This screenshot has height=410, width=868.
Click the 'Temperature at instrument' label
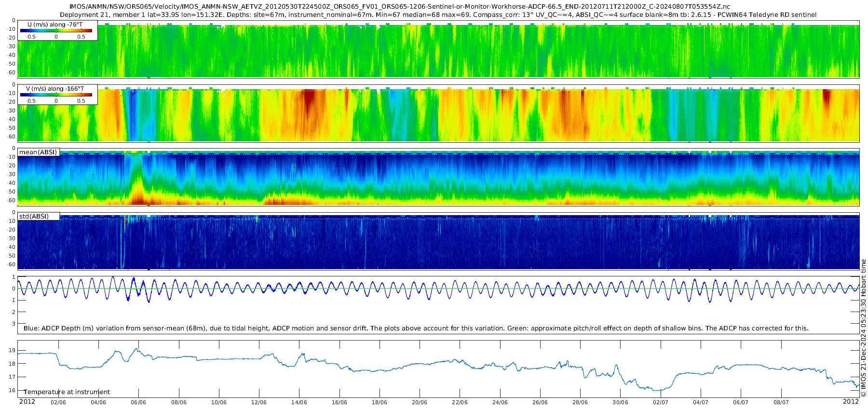[67, 392]
